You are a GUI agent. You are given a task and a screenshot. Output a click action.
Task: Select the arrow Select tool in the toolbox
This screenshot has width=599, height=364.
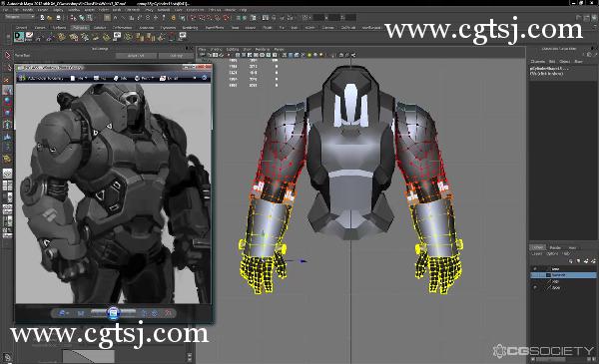point(7,55)
